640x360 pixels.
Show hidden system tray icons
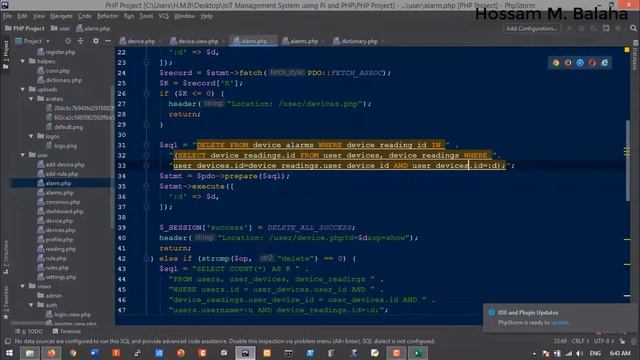(x=534, y=353)
